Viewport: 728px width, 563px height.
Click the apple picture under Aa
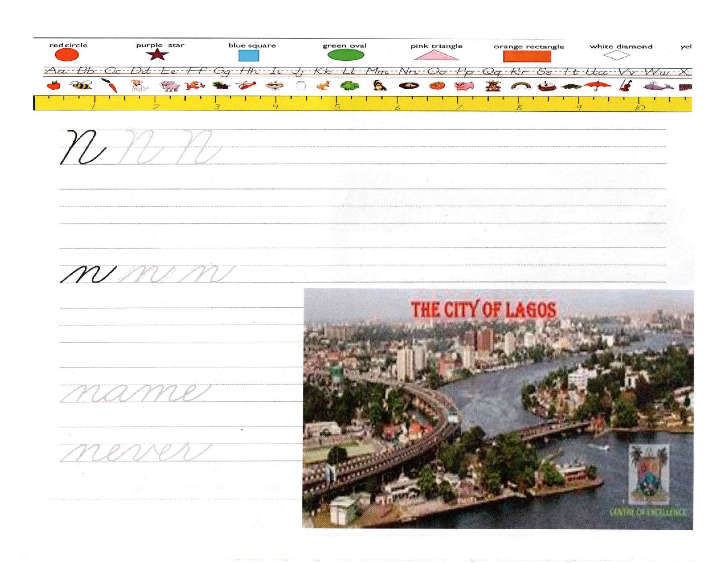click(54, 85)
